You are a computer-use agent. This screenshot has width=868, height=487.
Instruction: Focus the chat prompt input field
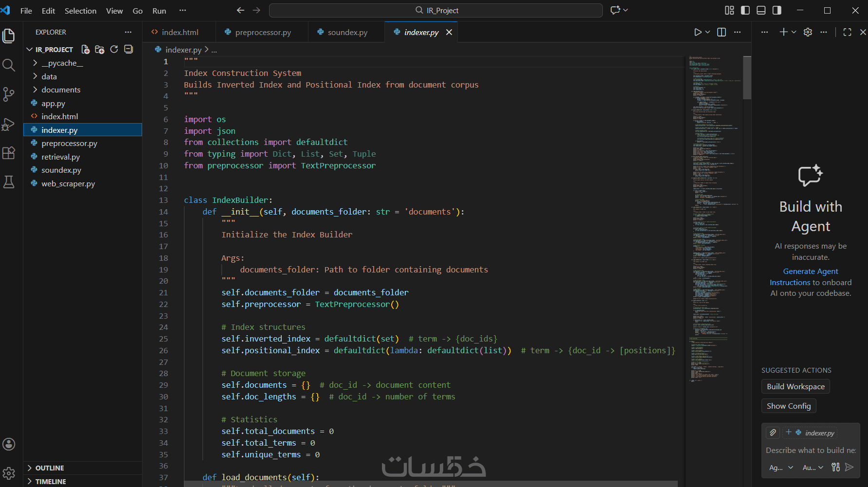click(x=811, y=450)
